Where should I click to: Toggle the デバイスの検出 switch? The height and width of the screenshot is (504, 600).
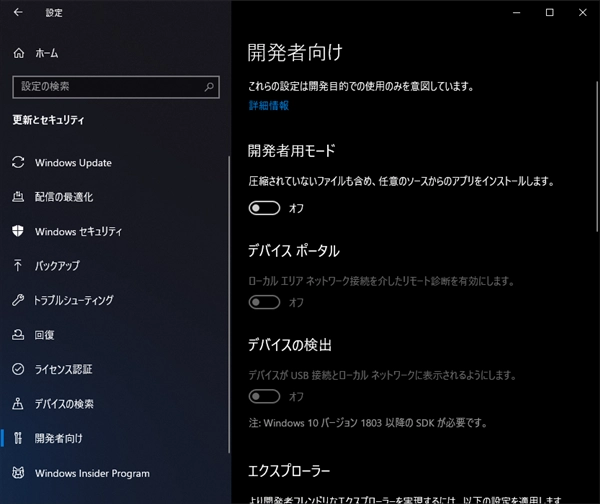pos(264,396)
